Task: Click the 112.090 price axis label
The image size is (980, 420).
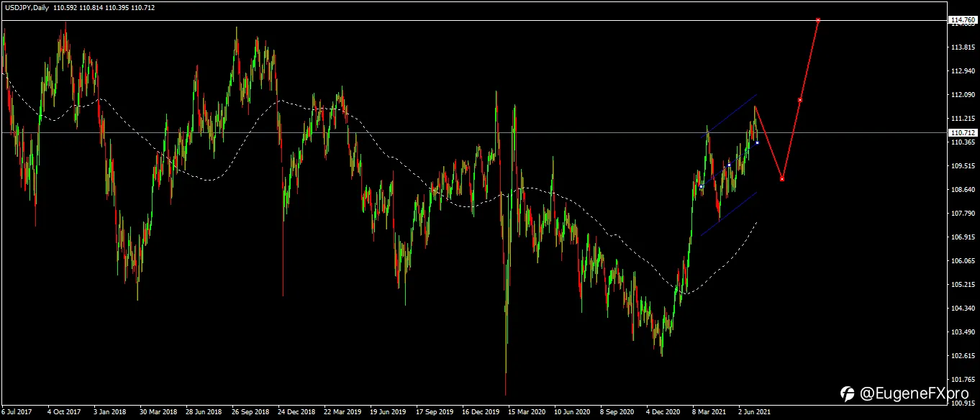Action: [x=962, y=95]
